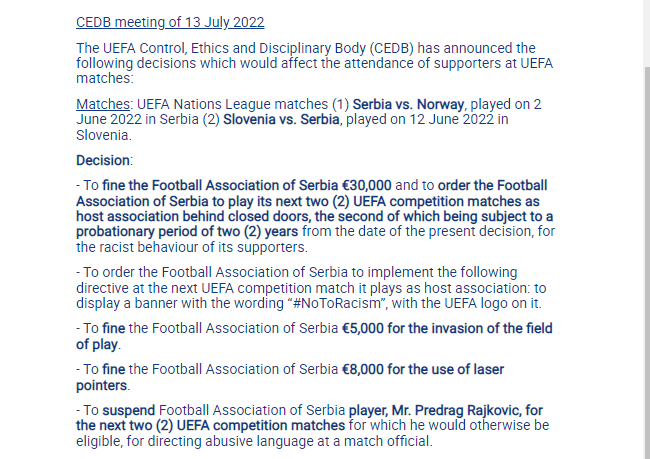Screen dimensions: 650x459
Task: Click the word "pointers" in the laser fine
Action: [x=103, y=385]
